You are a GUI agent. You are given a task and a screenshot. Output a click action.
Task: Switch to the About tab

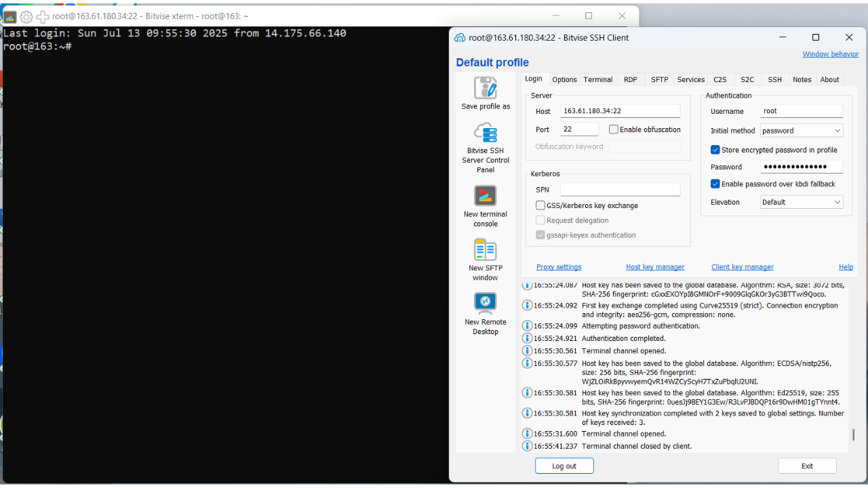click(x=830, y=79)
